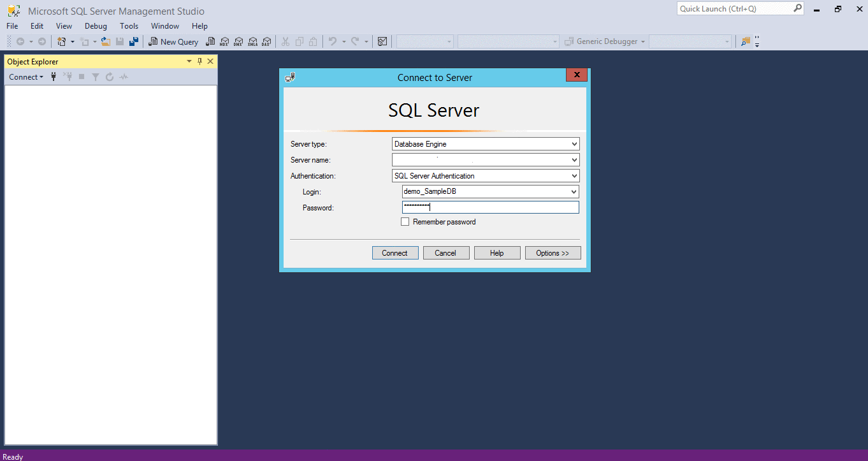Click the Activity pulse icon in Object Explorer
This screenshot has width=868, height=461.
click(124, 77)
